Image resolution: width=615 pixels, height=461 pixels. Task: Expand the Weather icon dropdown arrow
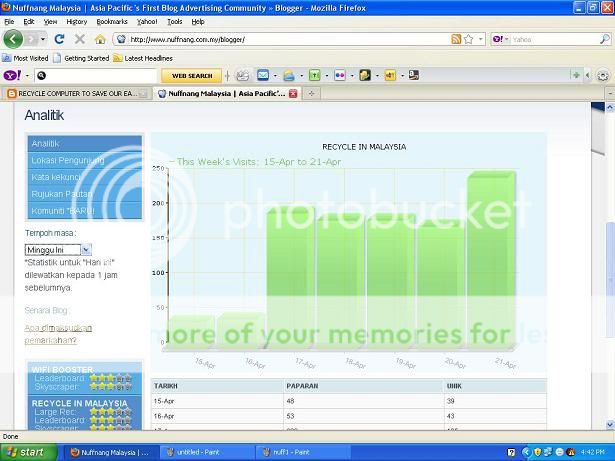(301, 75)
